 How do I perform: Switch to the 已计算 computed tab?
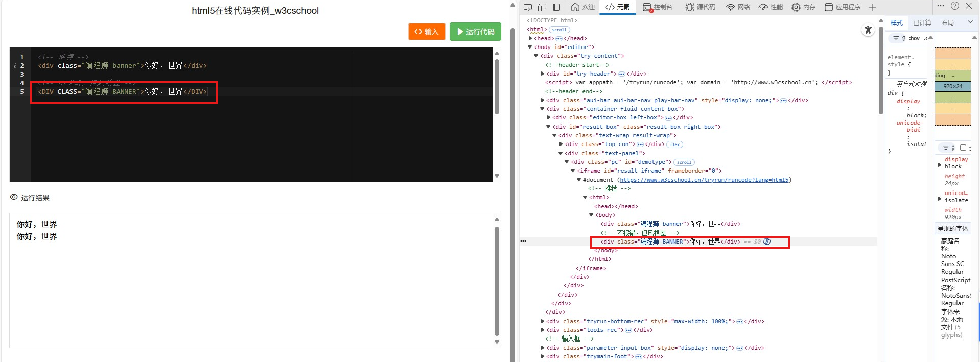922,22
